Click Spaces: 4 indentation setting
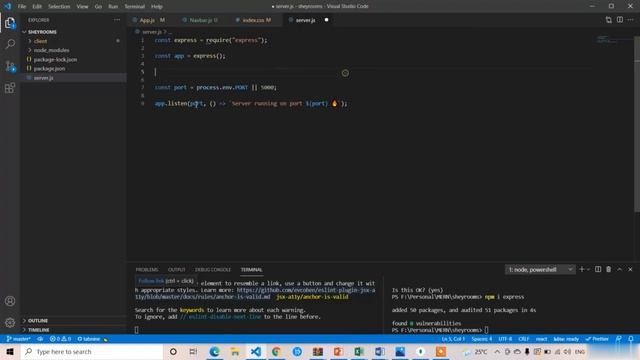The width and height of the screenshot is (640, 360). click(x=482, y=339)
